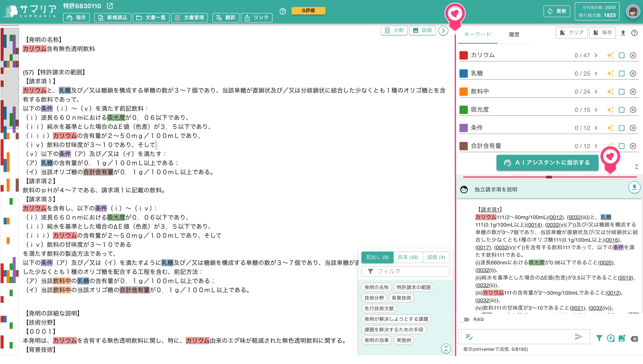Remove the 飲料中 keyword with X icon

pyautogui.click(x=633, y=92)
